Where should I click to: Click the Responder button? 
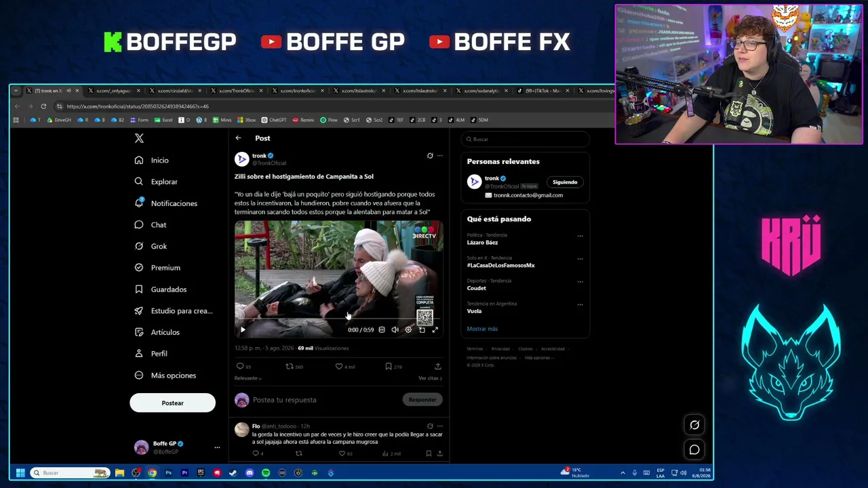tap(422, 400)
